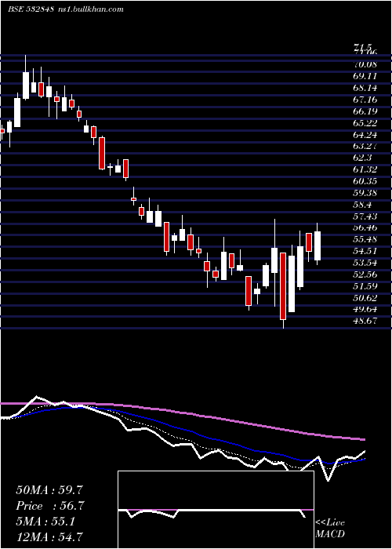This screenshot has height=549, width=392.
Task: Click the 68.14 price level label
Action: click(365, 88)
